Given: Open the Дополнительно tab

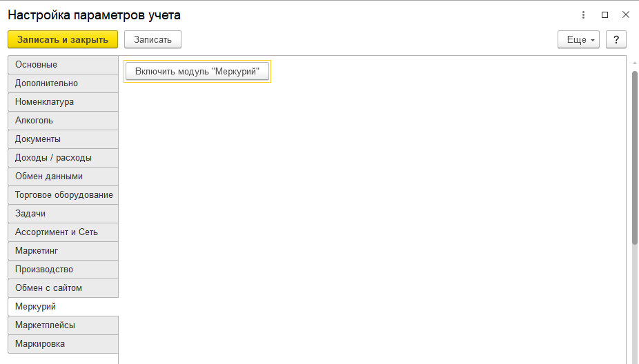Looking at the screenshot, I should point(63,83).
